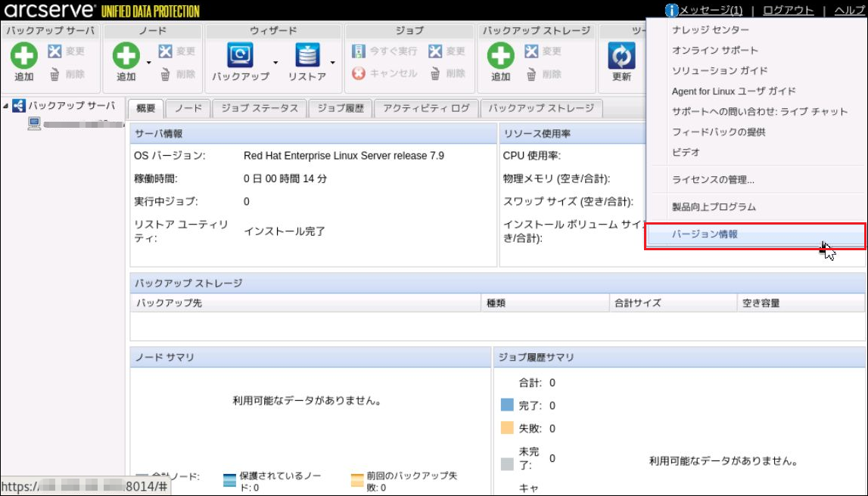868x496 pixels.
Task: Switch to the 概要 tab
Action: click(145, 108)
